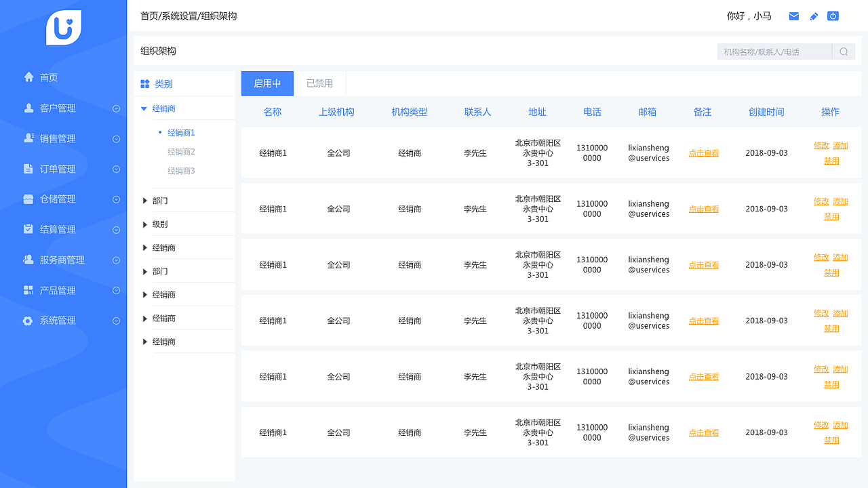The image size is (868, 488).
Task: Click the 系统管理 gear icon
Action: (x=28, y=321)
